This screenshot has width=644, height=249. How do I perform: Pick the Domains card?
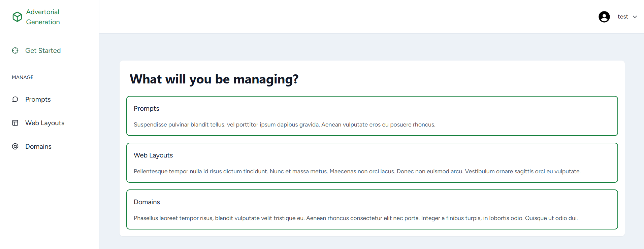(372, 209)
